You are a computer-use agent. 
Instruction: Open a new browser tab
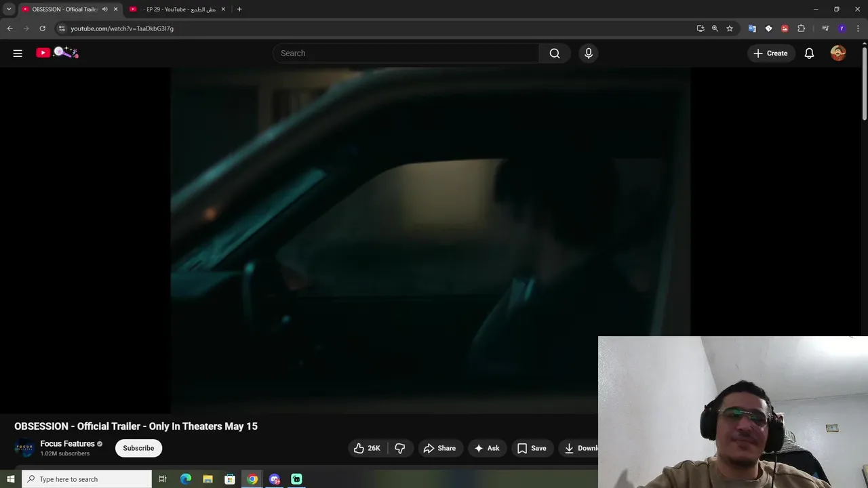tap(239, 9)
